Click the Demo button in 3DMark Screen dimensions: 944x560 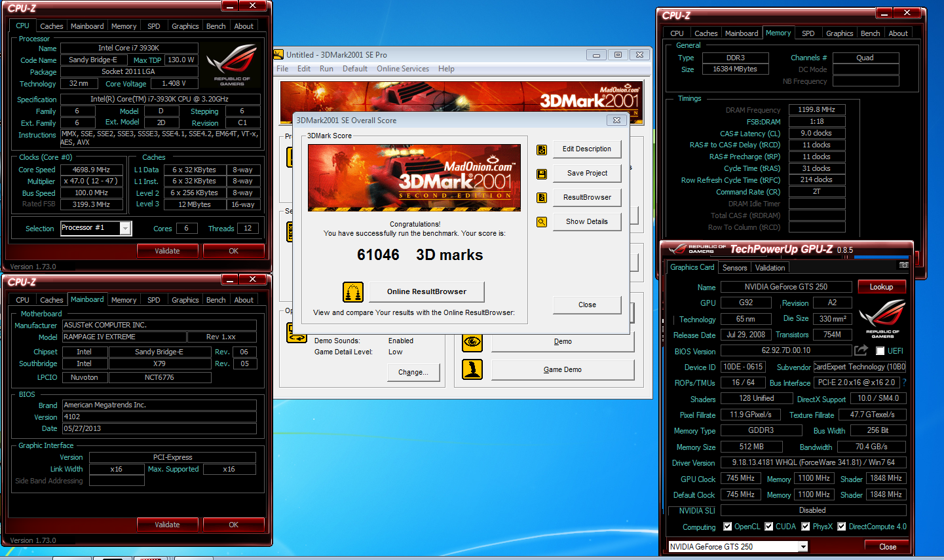coord(563,342)
